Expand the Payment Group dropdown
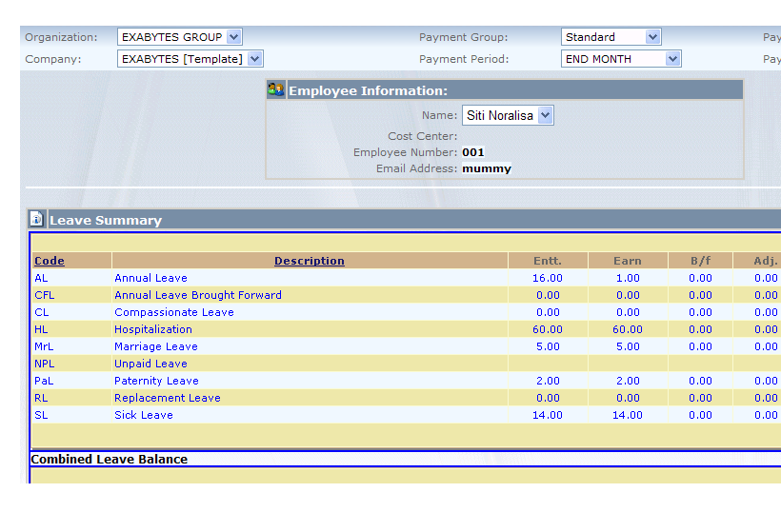This screenshot has height=532, width=781. [x=611, y=37]
